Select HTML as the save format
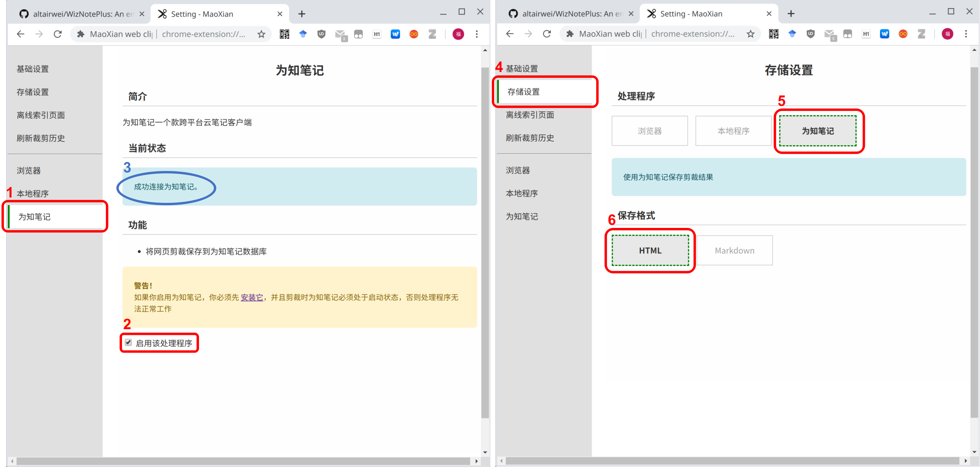 pos(651,251)
